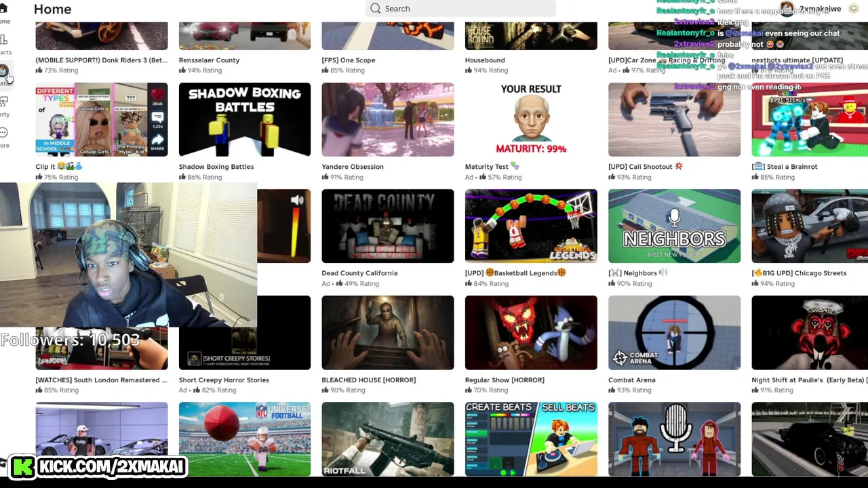Click the Combat Arena title

631,380
